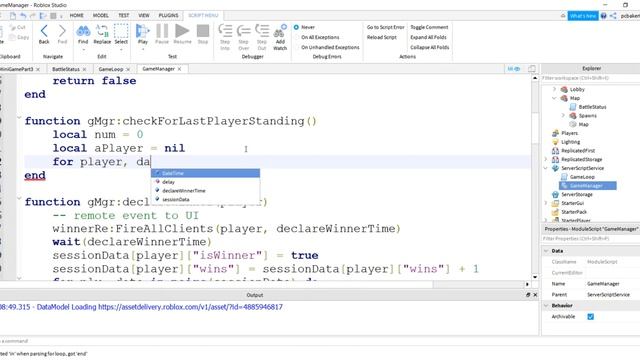Collapse ServerScriptService node
Image resolution: width=640 pixels, height=360 pixels.
pos(546,168)
